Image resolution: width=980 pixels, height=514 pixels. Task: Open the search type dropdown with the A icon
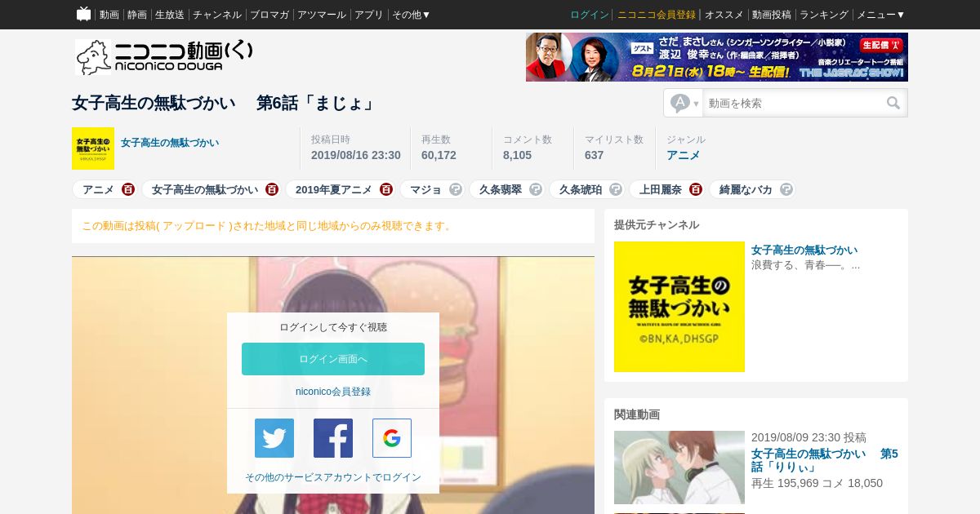[684, 103]
